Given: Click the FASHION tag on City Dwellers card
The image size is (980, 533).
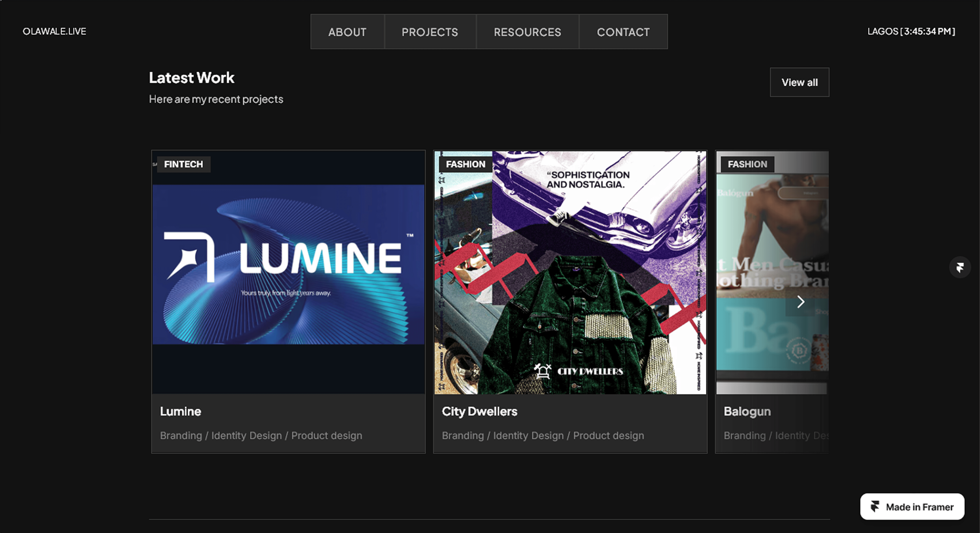Looking at the screenshot, I should tap(465, 164).
